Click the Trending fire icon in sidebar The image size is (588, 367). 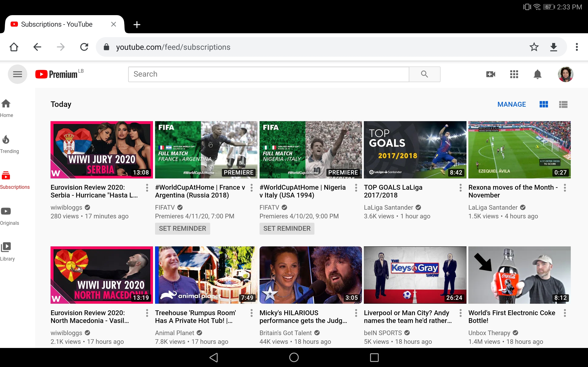click(x=6, y=139)
